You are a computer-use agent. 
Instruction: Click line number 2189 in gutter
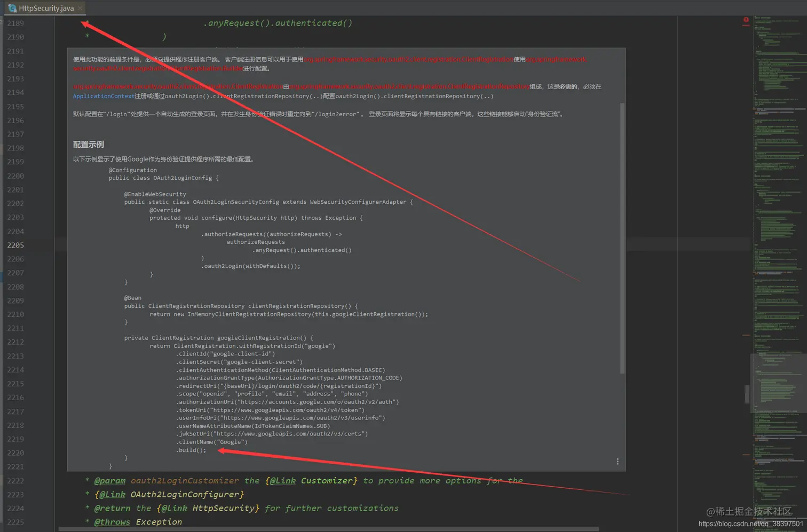coord(15,23)
